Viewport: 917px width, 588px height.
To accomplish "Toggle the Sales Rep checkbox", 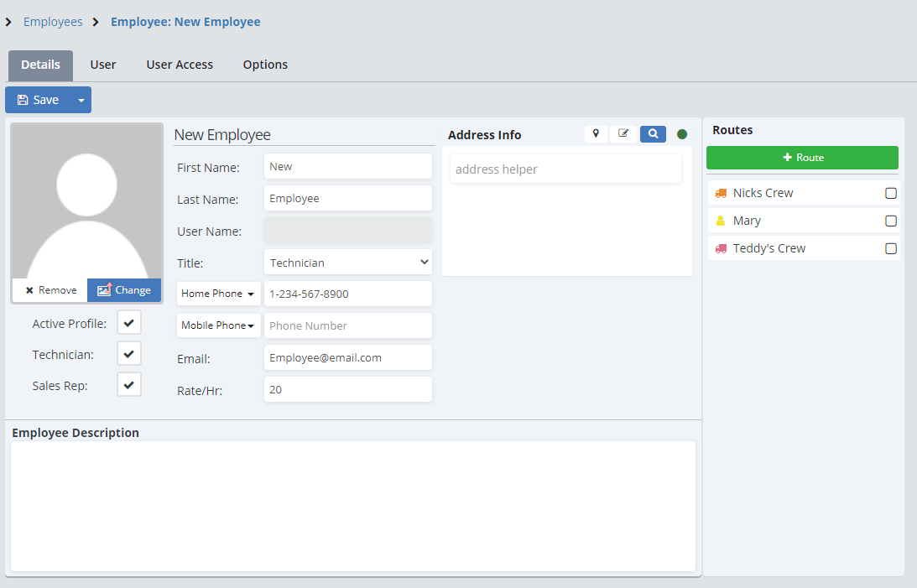I will point(129,385).
